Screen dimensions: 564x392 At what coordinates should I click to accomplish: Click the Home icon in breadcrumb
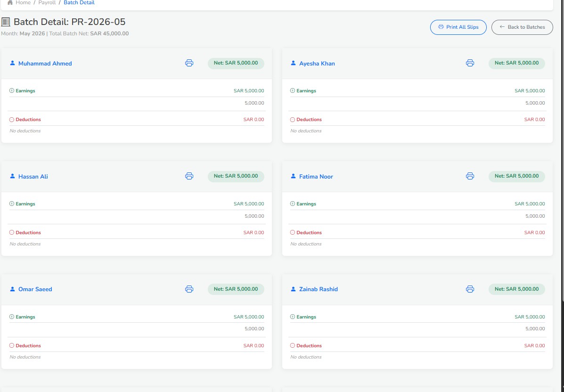pos(10,2)
